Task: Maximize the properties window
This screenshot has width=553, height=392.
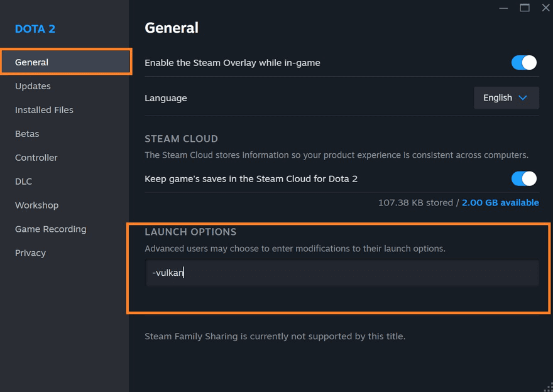Action: pyautogui.click(x=525, y=8)
